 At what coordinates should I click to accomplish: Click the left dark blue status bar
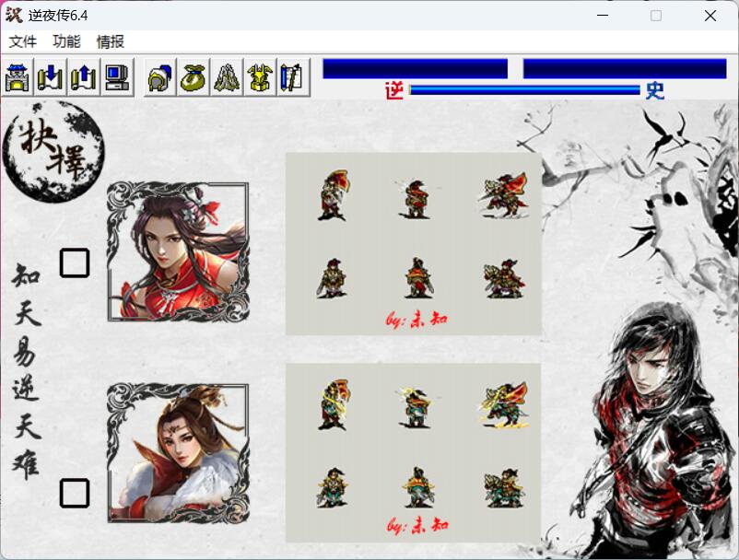click(416, 69)
